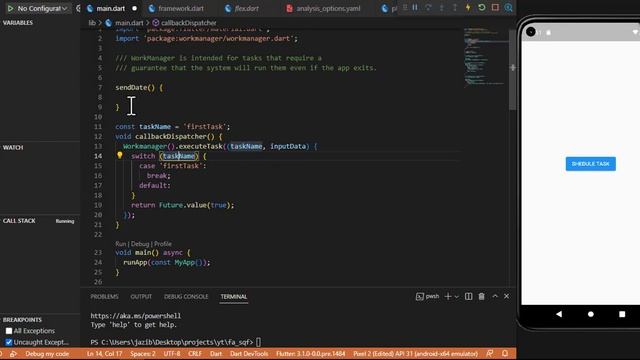The height and width of the screenshot is (360, 640).
Task: Add a new terminal with the plus icon
Action: pos(448,296)
